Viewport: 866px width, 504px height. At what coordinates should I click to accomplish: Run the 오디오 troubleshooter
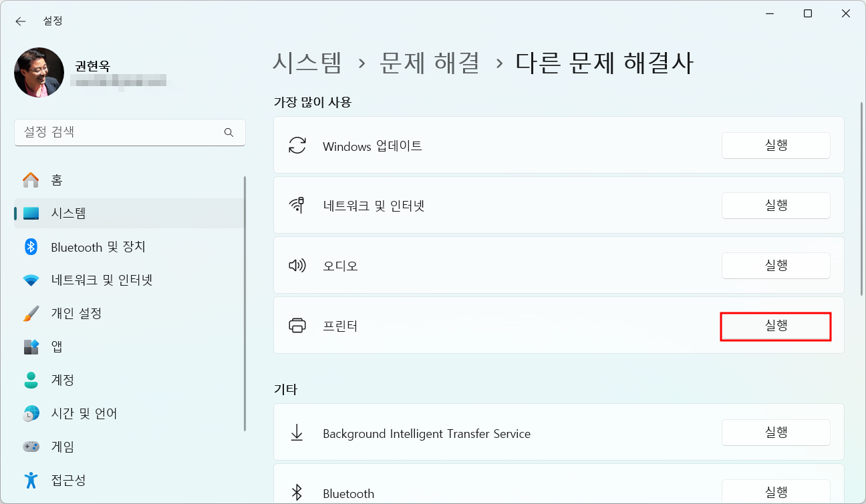[x=775, y=265]
